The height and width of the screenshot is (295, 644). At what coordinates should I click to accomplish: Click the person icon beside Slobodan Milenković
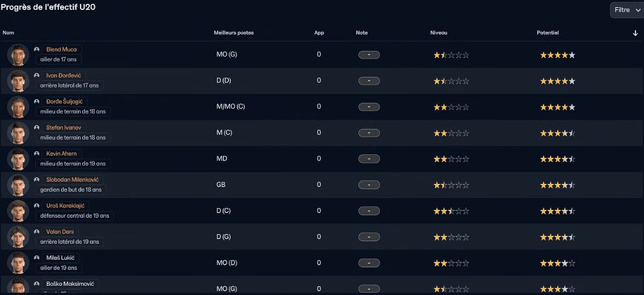[x=37, y=180]
